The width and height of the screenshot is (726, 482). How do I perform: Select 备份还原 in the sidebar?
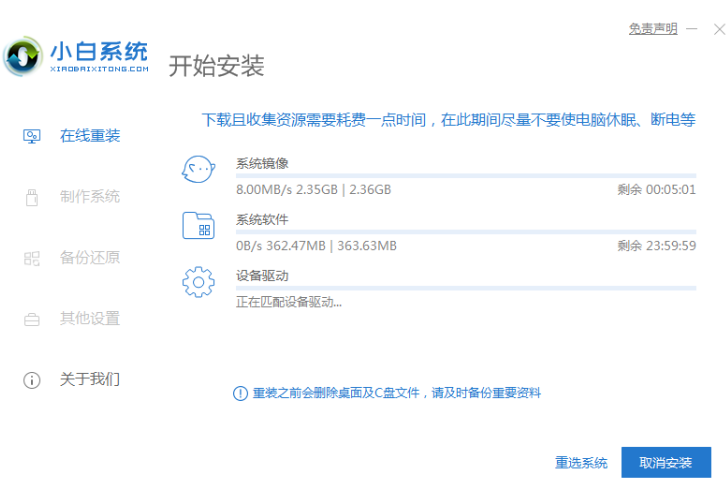[x=89, y=258]
